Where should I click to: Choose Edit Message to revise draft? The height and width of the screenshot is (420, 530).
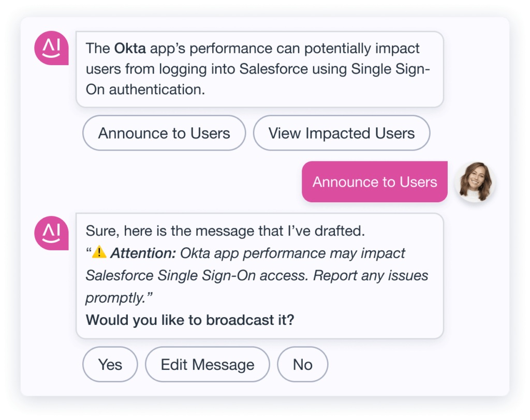(207, 364)
